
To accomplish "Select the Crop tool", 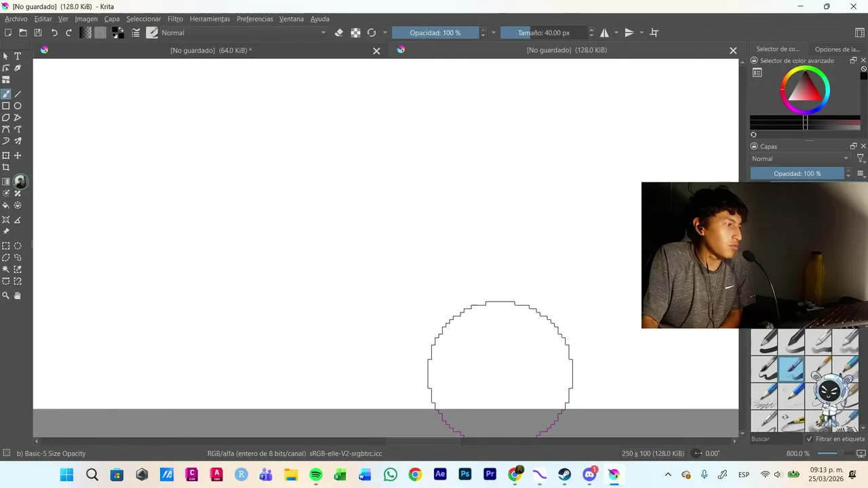I will (6, 167).
